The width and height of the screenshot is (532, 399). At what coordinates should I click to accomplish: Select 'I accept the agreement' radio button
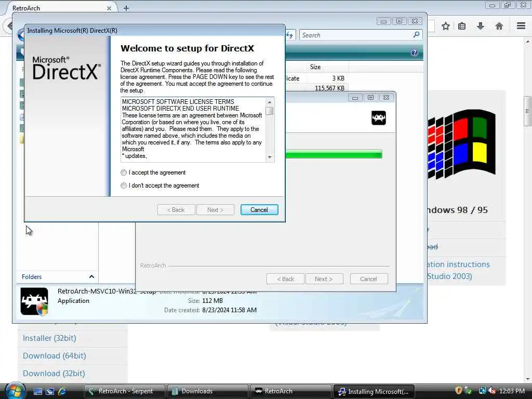[124, 172]
